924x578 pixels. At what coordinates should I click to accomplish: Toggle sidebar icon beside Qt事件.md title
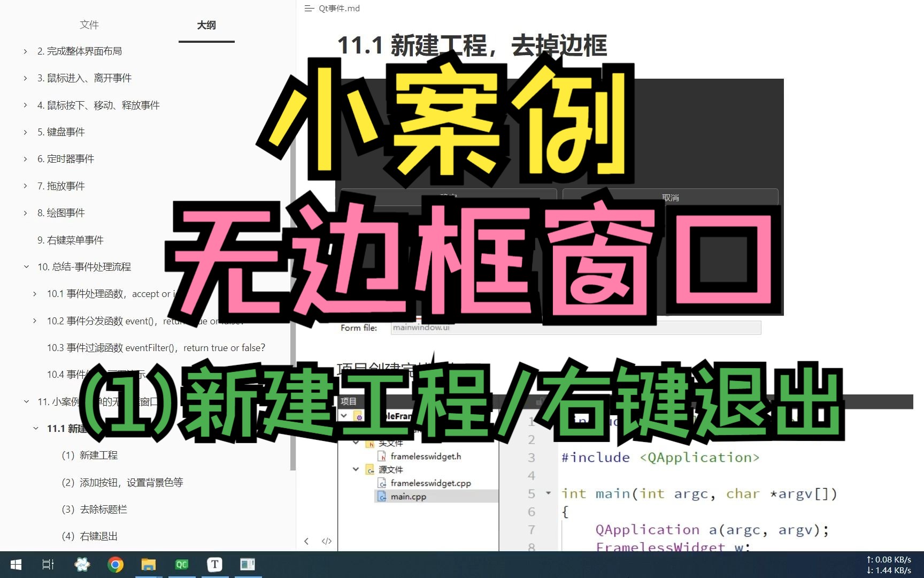pyautogui.click(x=309, y=9)
